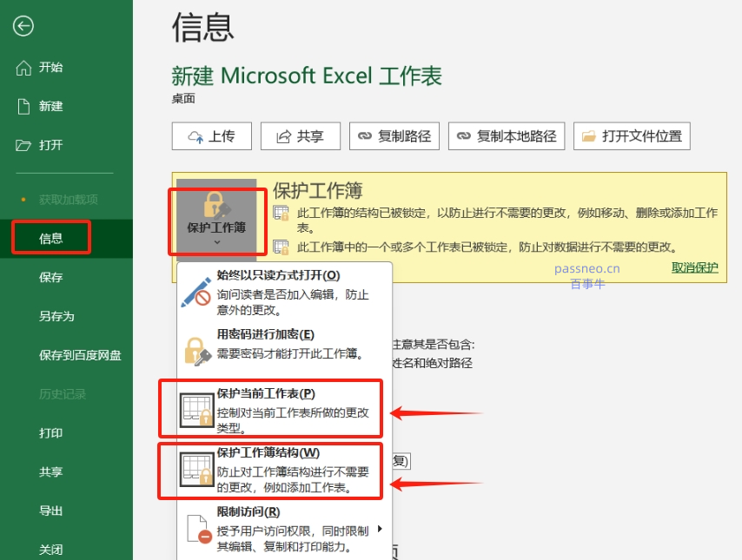Click the new document icon beside 新建
Viewport: 742px width, 560px height.
point(23,107)
